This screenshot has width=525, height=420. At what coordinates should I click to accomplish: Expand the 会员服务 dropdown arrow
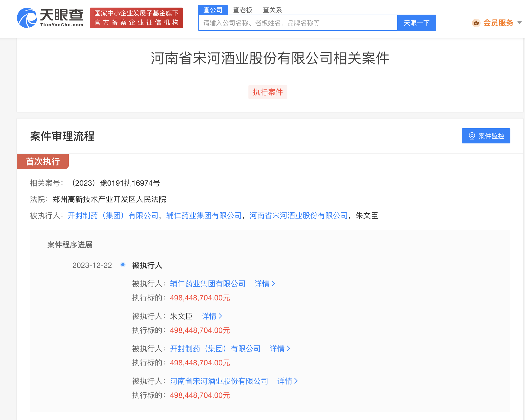(519, 23)
